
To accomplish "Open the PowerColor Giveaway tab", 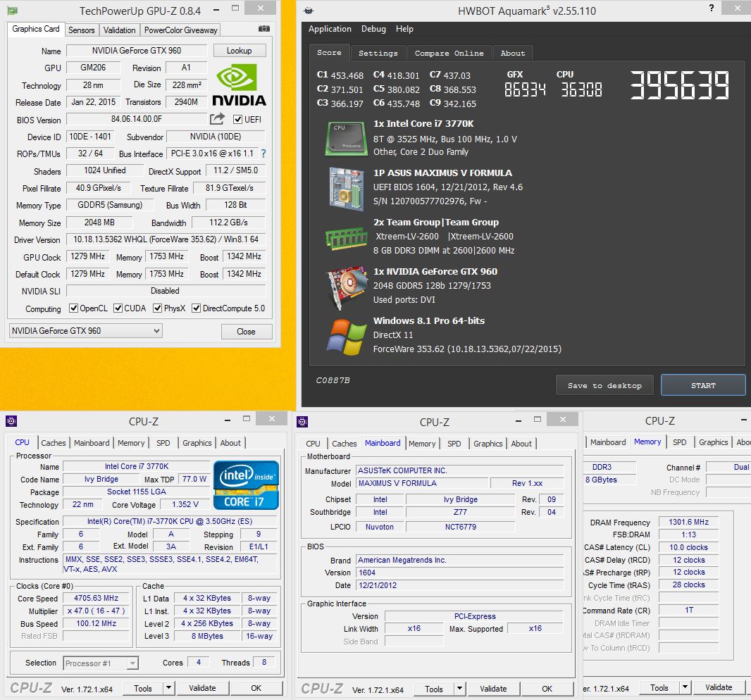I will [180, 30].
